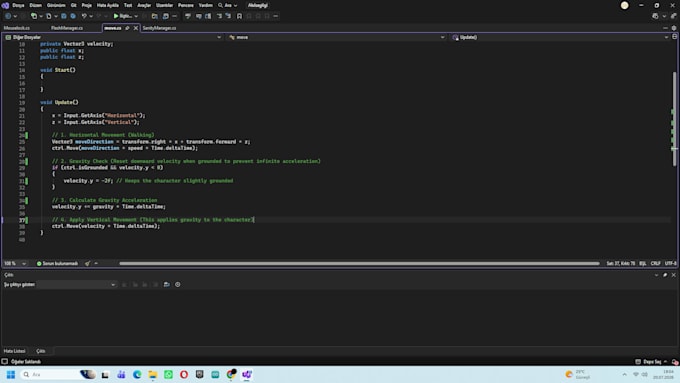Click the editor horizontal scrollbar
This screenshot has height=383, width=680.
click(x=359, y=263)
